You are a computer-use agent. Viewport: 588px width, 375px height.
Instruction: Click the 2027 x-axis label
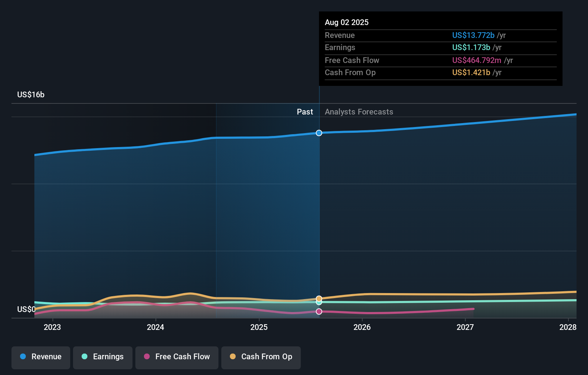pos(465,327)
